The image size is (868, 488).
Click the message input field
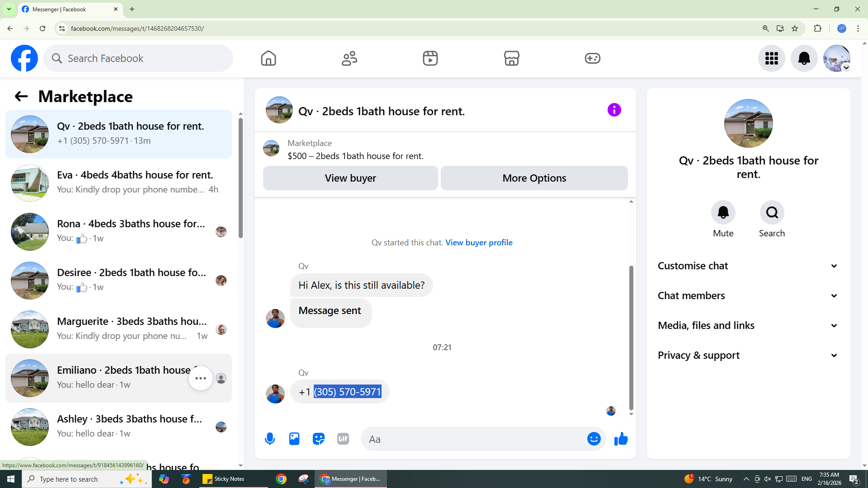475,439
